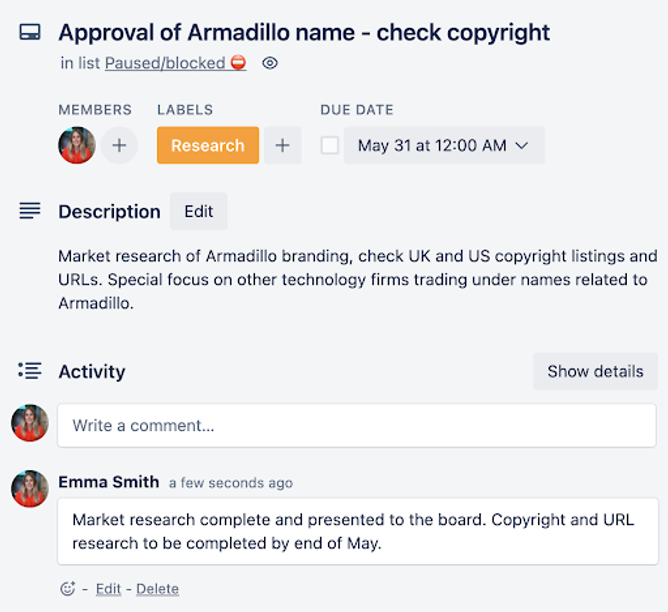Open the Paused/blocked list link

(176, 63)
